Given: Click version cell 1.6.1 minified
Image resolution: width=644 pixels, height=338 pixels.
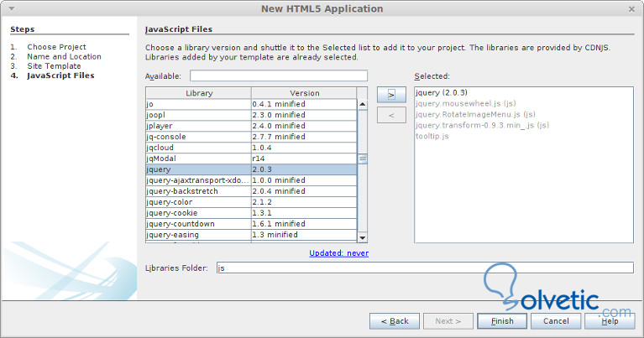Looking at the screenshot, I should pyautogui.click(x=304, y=224).
